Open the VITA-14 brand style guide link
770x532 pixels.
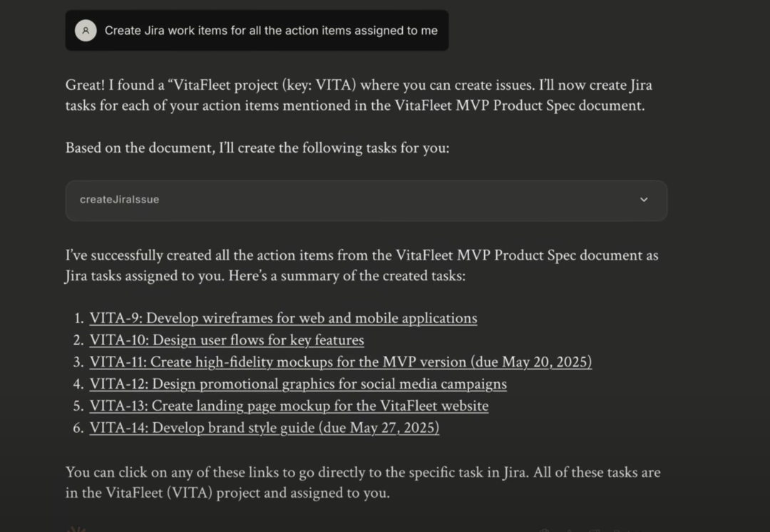coord(264,428)
